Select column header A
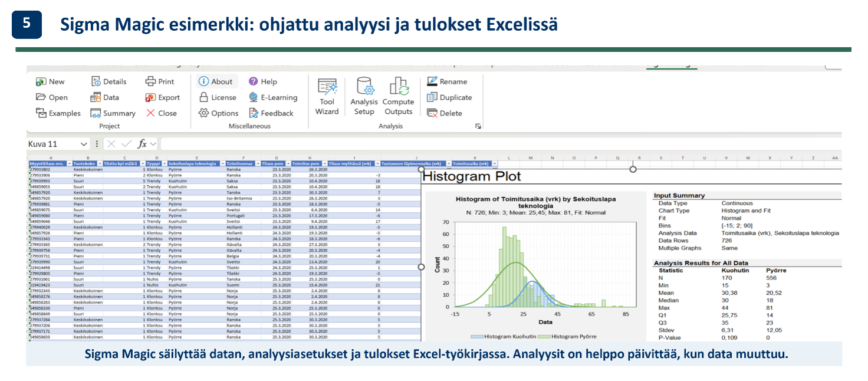 (x=50, y=158)
